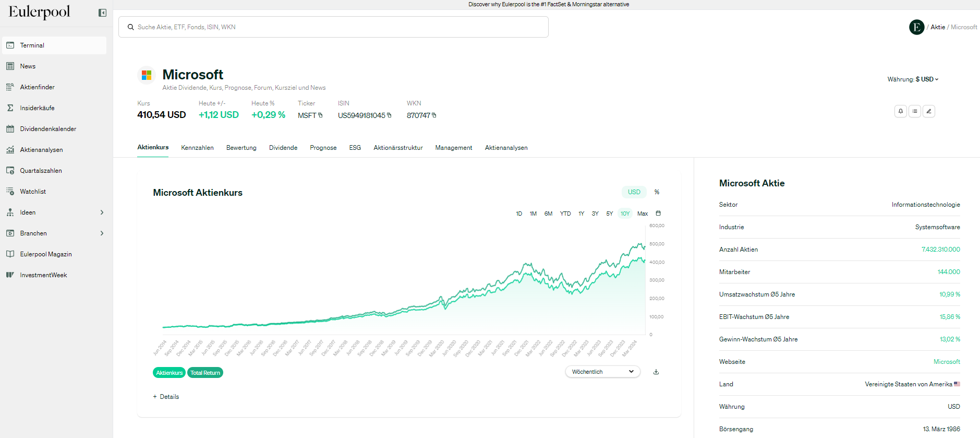Image resolution: width=980 pixels, height=438 pixels.
Task: Open the Aktienanalysen tab in stock header
Action: [x=506, y=148]
